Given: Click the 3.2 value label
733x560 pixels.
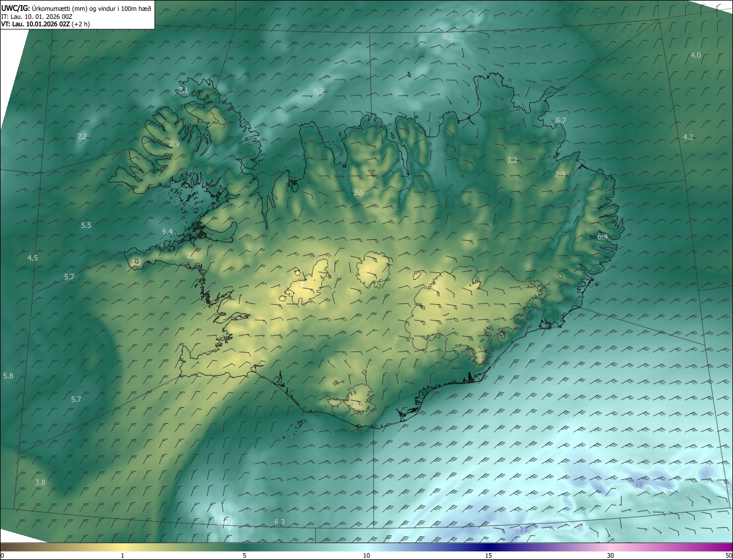Looking at the screenshot, I should (x=512, y=160).
